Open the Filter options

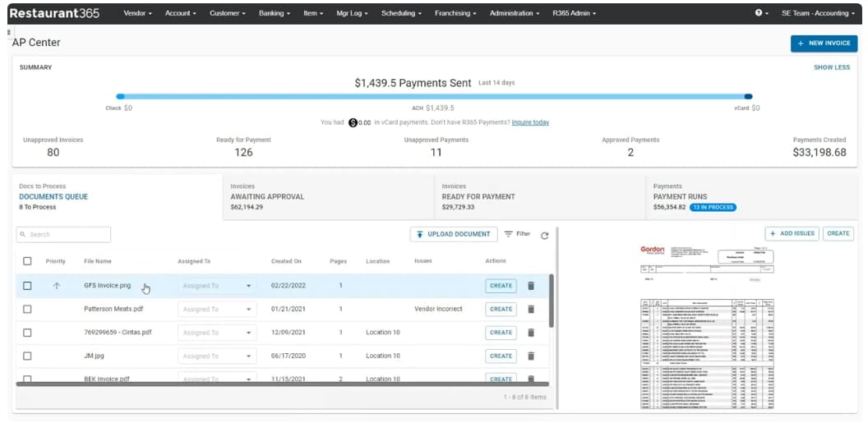click(517, 234)
